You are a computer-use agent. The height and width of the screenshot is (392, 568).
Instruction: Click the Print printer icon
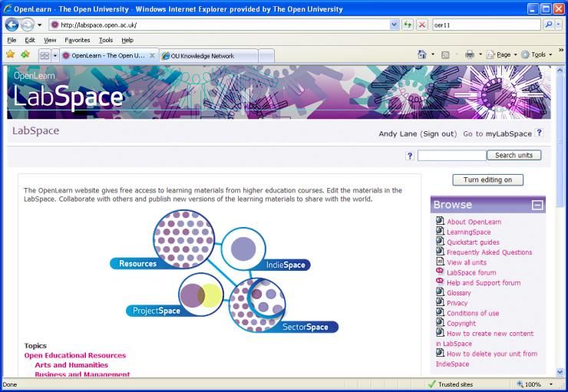click(470, 54)
